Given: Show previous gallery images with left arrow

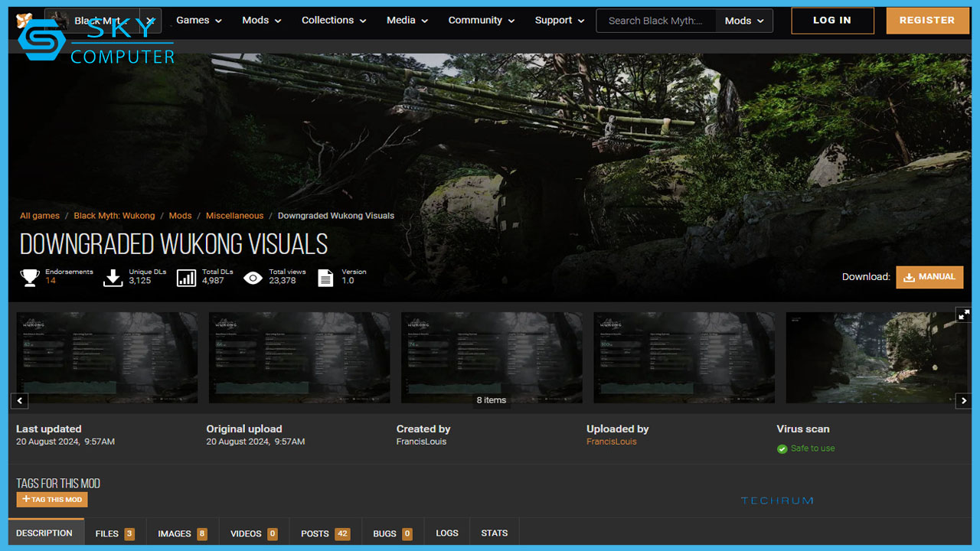Looking at the screenshot, I should coord(20,400).
